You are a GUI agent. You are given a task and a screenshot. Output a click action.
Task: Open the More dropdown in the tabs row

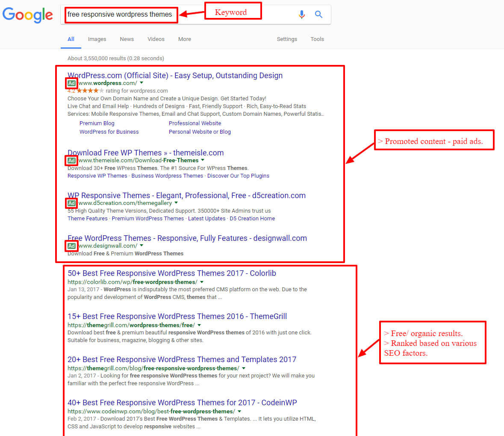point(184,39)
